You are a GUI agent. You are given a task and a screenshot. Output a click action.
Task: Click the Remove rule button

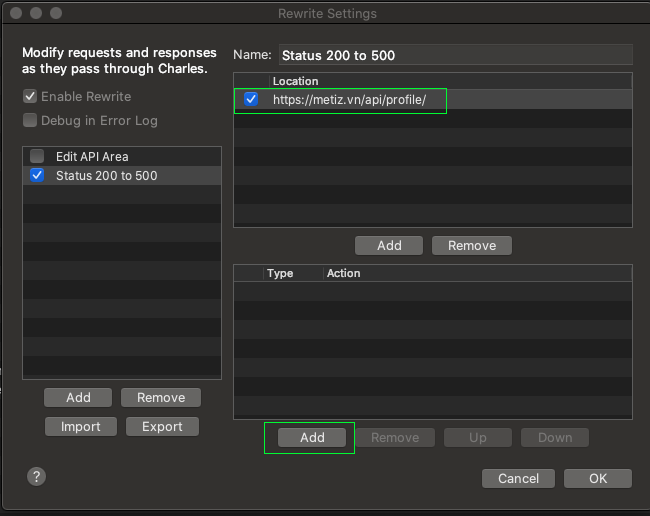(395, 438)
